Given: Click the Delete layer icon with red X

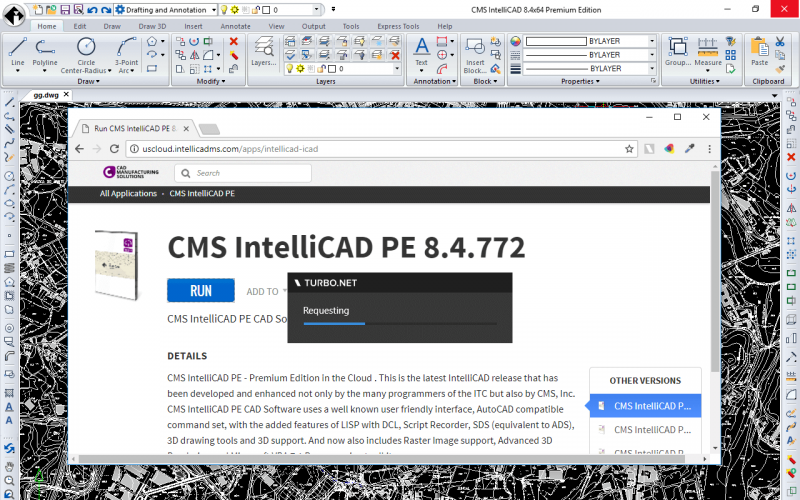Looking at the screenshot, I should 395,55.
